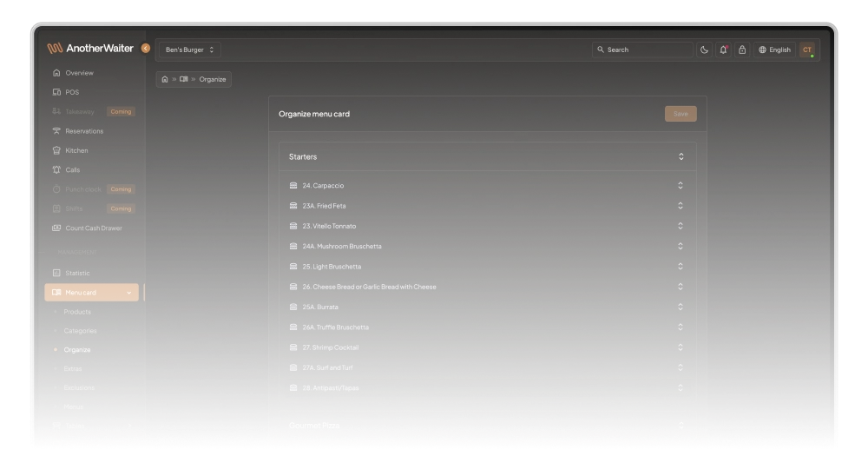868x463 pixels.
Task: Click reorder arrows for 25A. Burrata
Action: click(x=681, y=307)
